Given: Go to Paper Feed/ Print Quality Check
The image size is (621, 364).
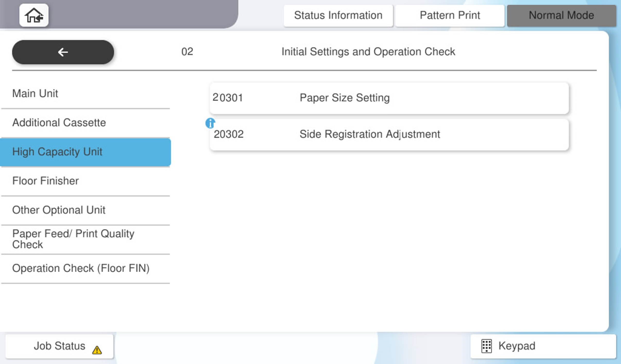Looking at the screenshot, I should (x=85, y=239).
